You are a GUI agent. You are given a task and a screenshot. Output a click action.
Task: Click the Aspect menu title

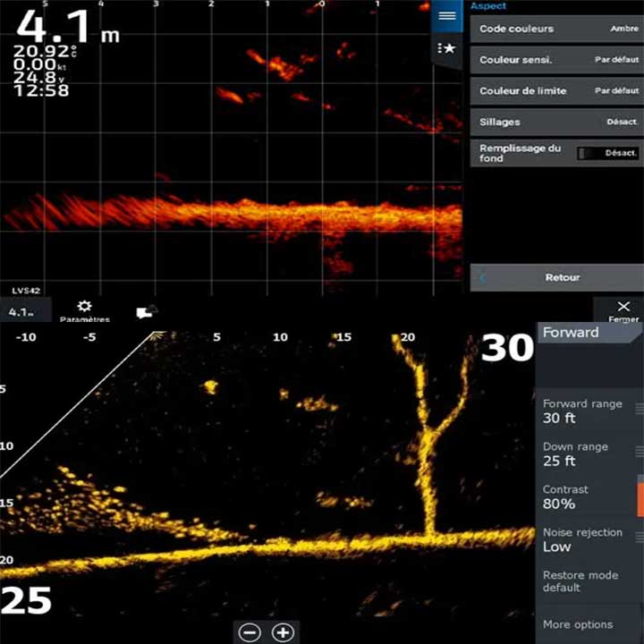tap(488, 5)
